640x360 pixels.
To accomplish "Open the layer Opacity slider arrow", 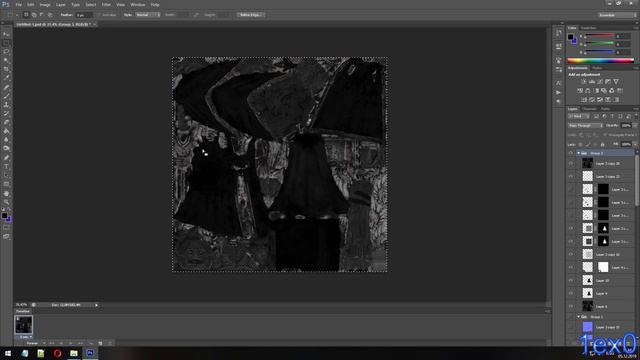I will pyautogui.click(x=634, y=126).
